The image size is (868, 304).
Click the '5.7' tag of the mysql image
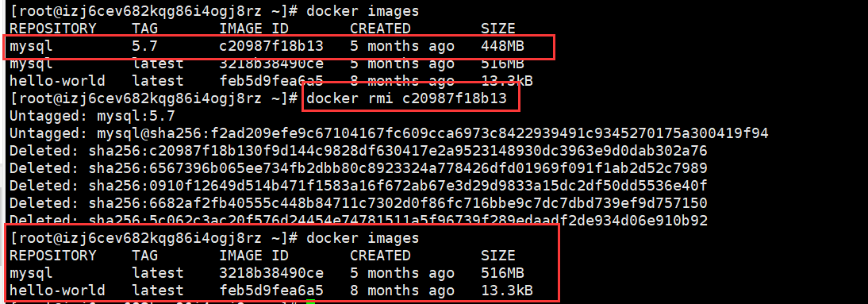[145, 46]
